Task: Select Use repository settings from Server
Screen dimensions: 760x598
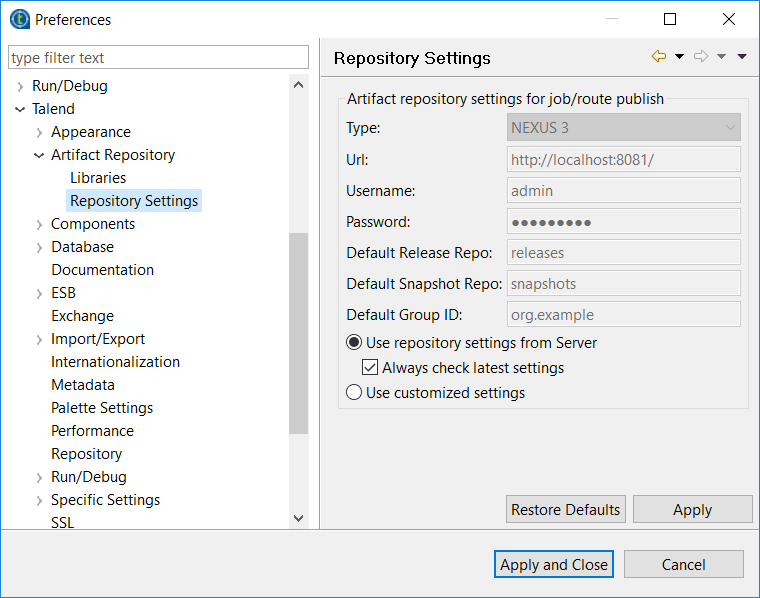Action: pyautogui.click(x=354, y=343)
